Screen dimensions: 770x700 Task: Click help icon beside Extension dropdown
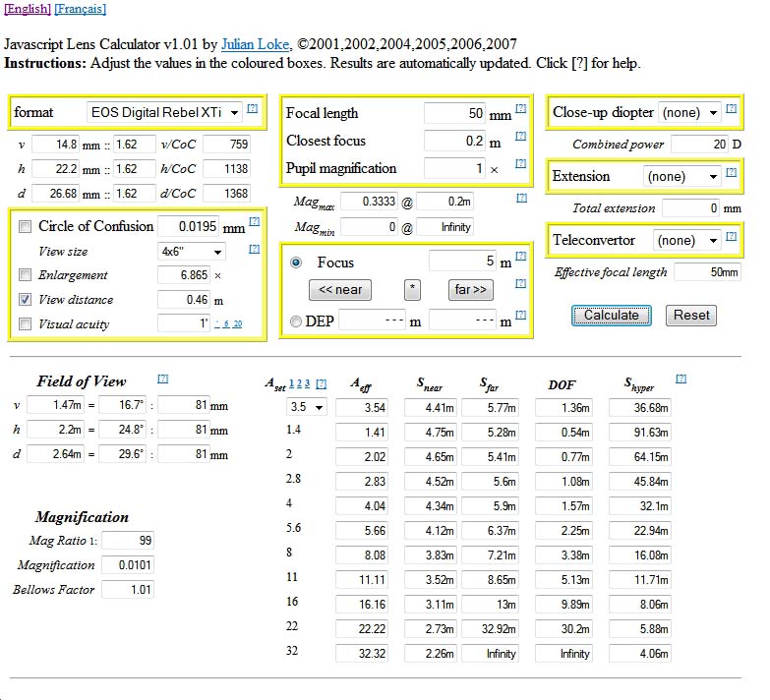[x=731, y=174]
